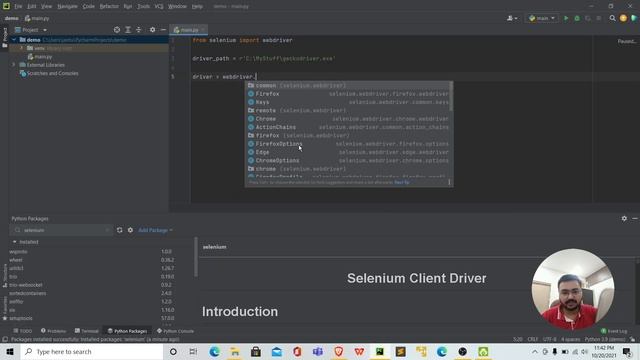Click Run with Coverage icon in toolbar
The width and height of the screenshot is (640, 360).
tap(588, 18)
